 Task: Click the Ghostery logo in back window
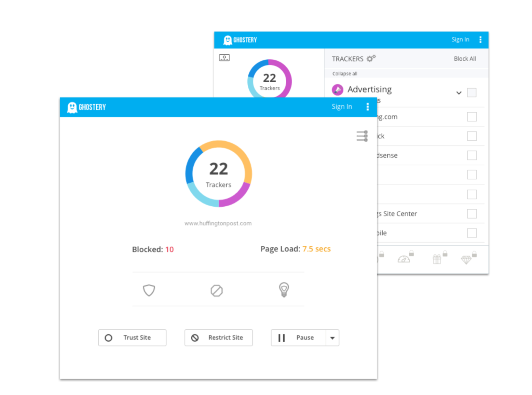pos(240,40)
